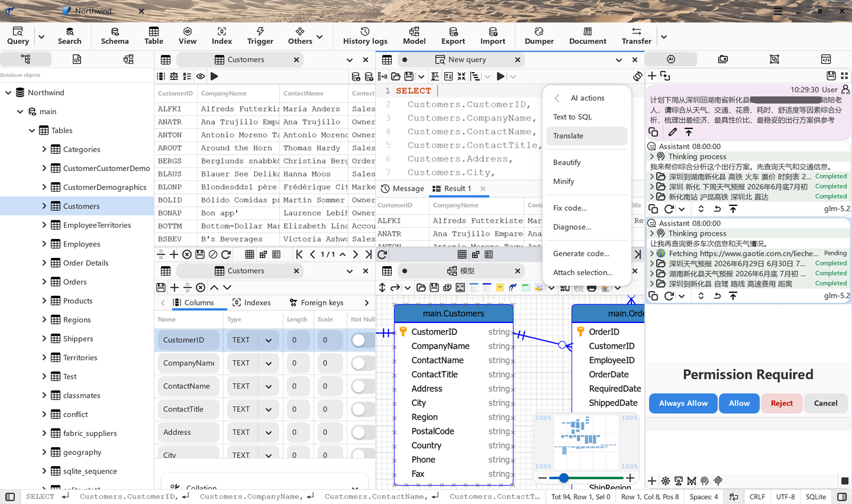Toggle the eye preview icon in the Customers data toolbar
This screenshot has width=852, height=504.
click(201, 76)
